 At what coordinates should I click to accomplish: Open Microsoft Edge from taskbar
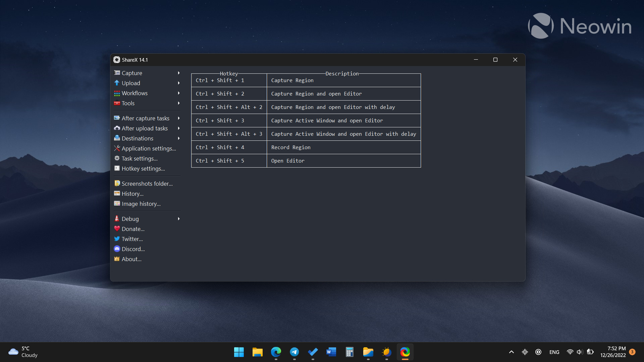point(276,352)
